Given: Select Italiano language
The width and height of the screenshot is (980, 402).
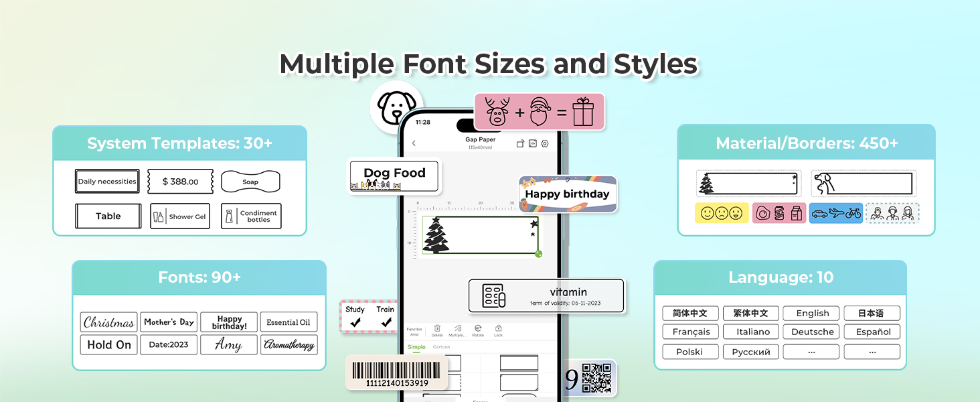Looking at the screenshot, I should coord(751,332).
